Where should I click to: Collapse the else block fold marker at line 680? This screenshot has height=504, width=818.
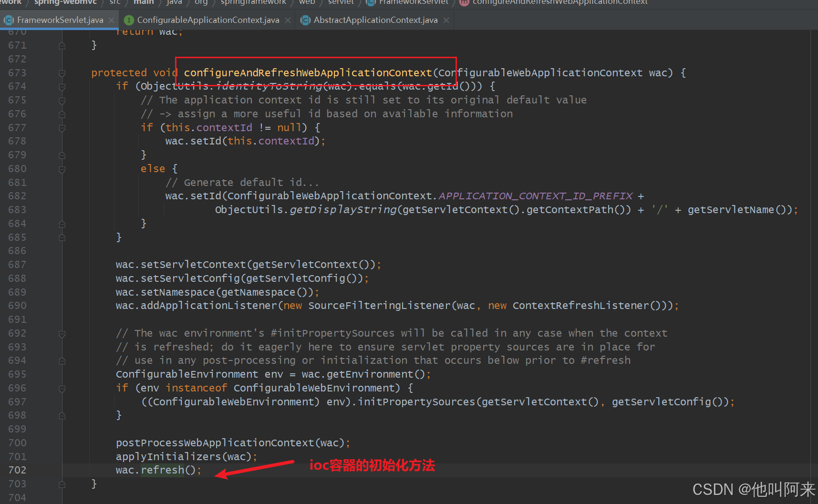coord(62,169)
